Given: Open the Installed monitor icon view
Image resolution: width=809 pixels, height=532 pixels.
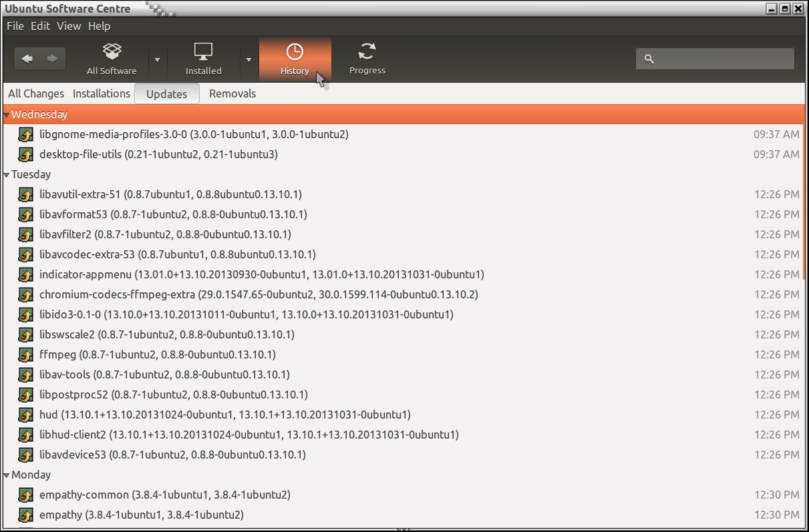Looking at the screenshot, I should [x=203, y=52].
